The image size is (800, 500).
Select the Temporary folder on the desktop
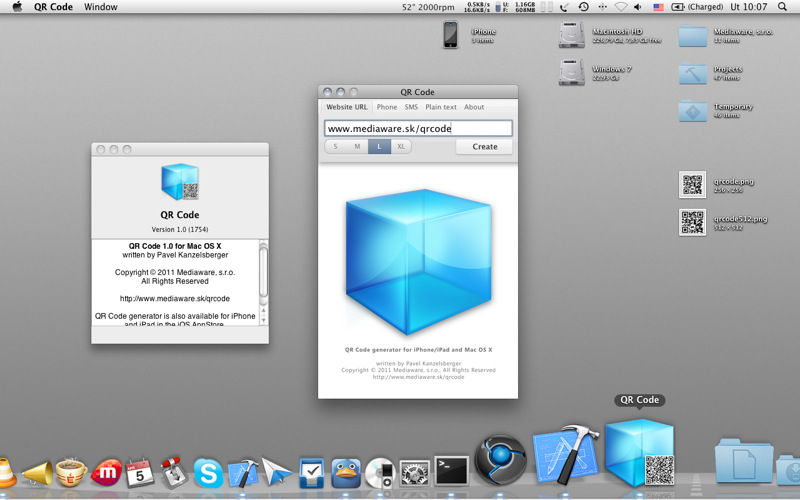[692, 111]
